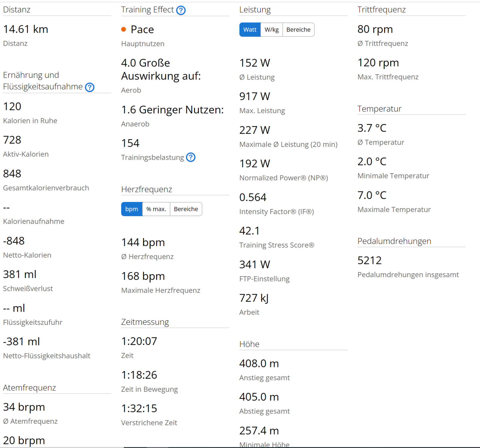Viewport: 480px width, 448px height.
Task: Show Bereiche in the Leistung section
Action: point(298,30)
